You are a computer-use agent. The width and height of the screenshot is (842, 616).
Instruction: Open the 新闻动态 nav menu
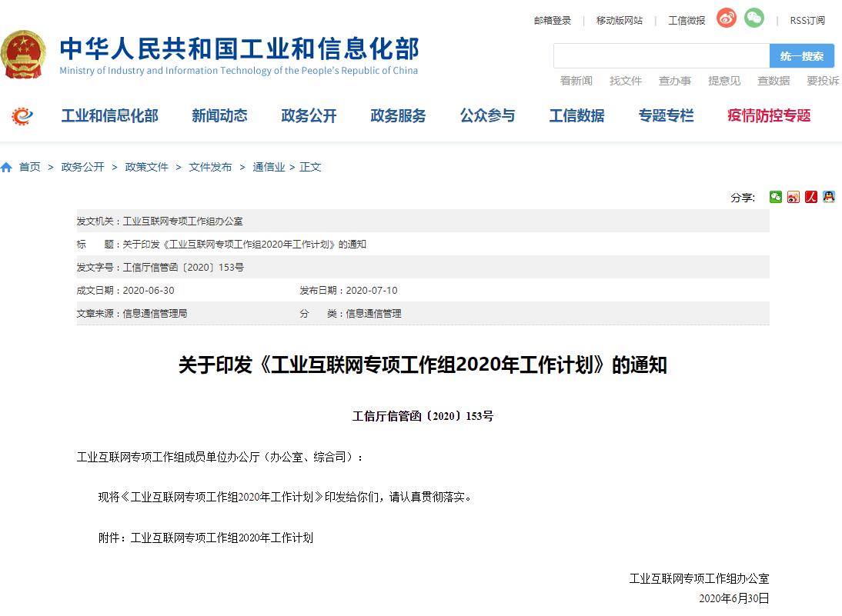pyautogui.click(x=219, y=115)
